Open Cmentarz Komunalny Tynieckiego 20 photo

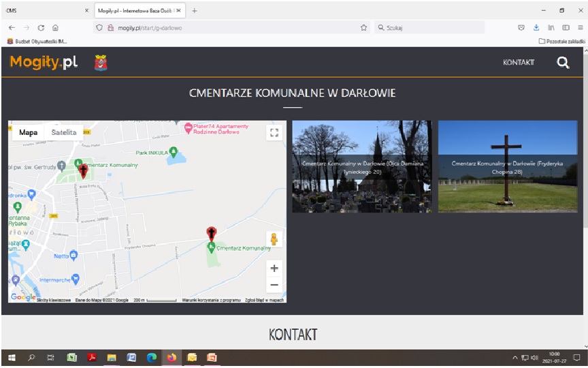(361, 166)
